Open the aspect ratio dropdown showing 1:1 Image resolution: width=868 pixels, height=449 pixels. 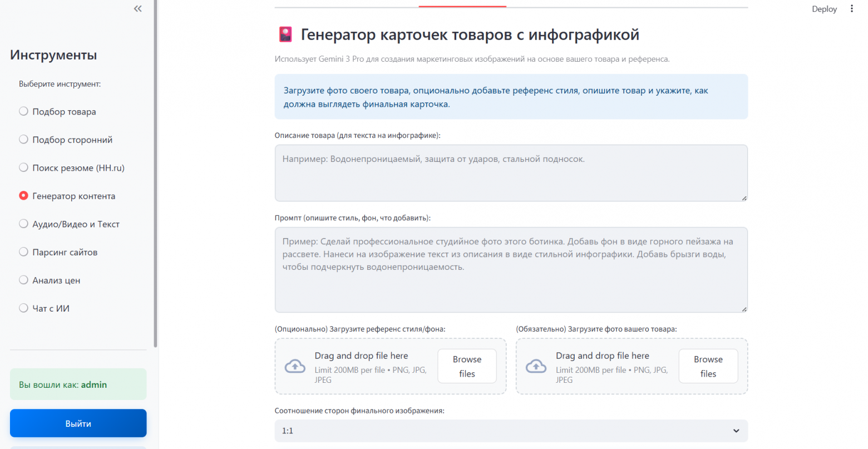pos(511,431)
